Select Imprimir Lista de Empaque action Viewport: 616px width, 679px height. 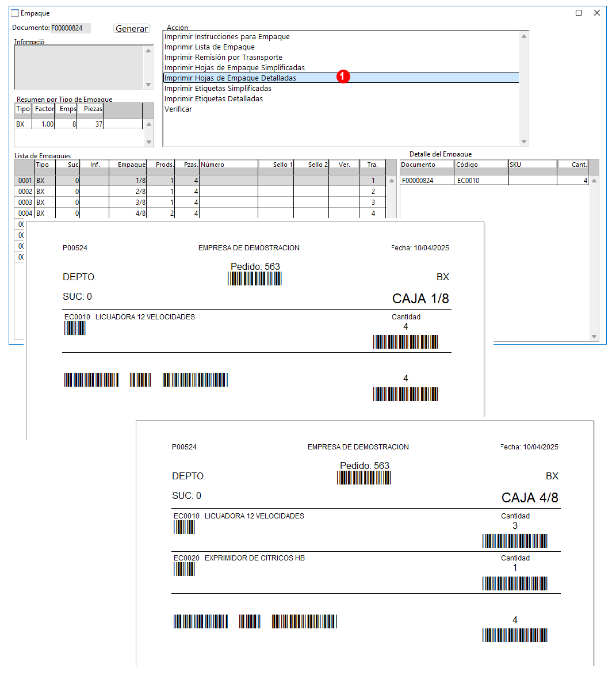click(x=209, y=47)
